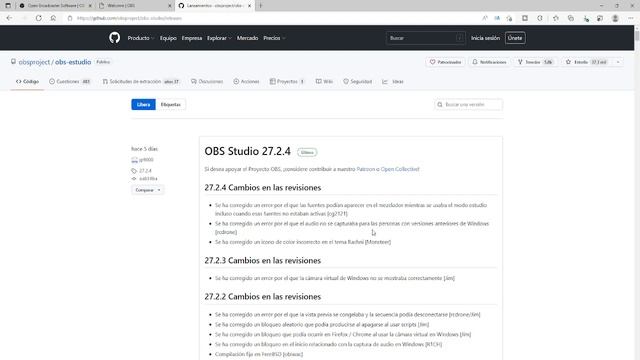Viewport: 640px width, 360px height.
Task: Expand the Comparar dropdown
Action: click(x=147, y=190)
